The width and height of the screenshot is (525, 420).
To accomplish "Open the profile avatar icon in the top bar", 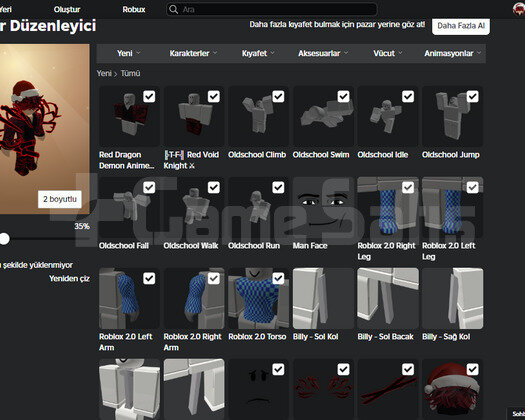I will pyautogui.click(x=519, y=9).
